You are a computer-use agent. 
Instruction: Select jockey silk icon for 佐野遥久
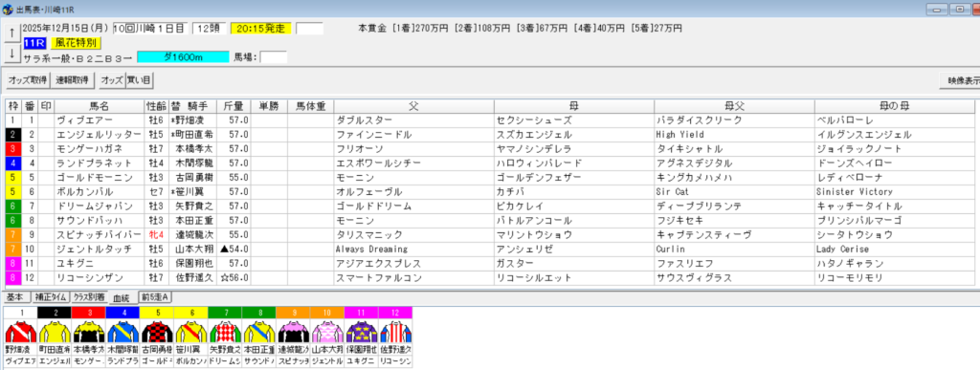(395, 332)
